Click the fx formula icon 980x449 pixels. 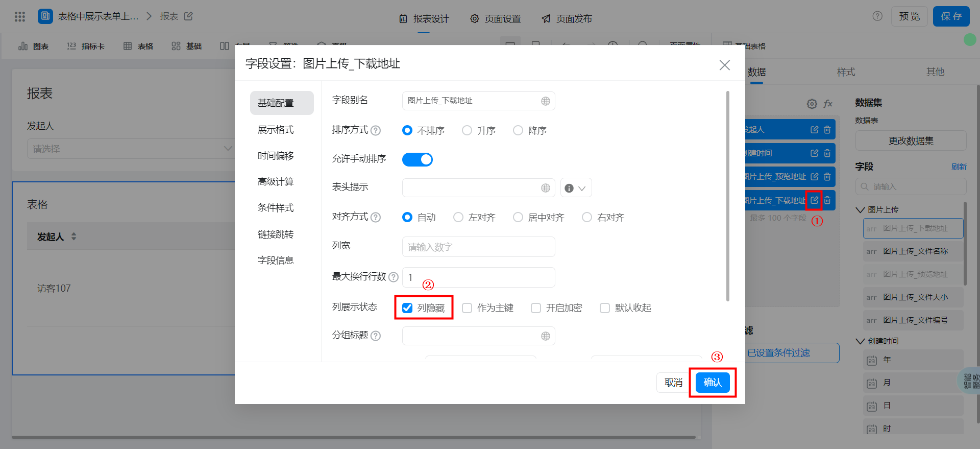click(x=828, y=104)
